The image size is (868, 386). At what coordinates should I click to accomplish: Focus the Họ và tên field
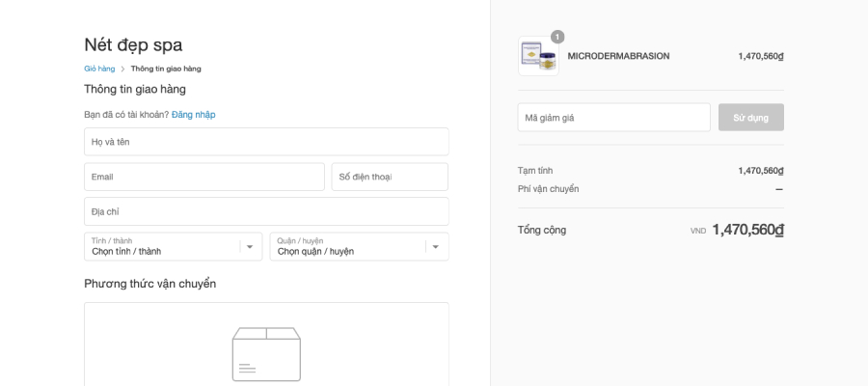[266, 142]
